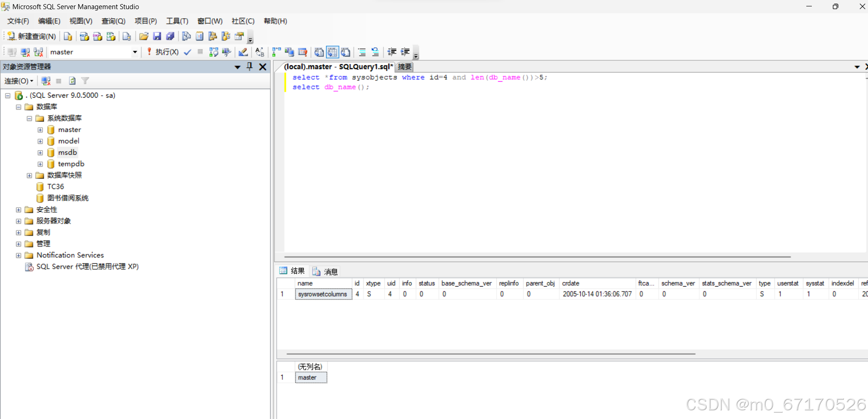Toggle Include Actual Execution Plan
868x419 pixels.
coord(276,52)
